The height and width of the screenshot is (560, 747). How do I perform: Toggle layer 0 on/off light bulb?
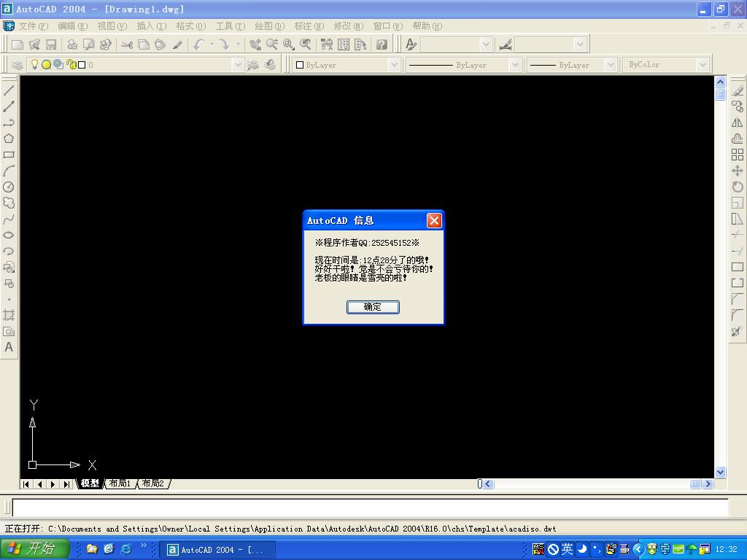click(34, 64)
